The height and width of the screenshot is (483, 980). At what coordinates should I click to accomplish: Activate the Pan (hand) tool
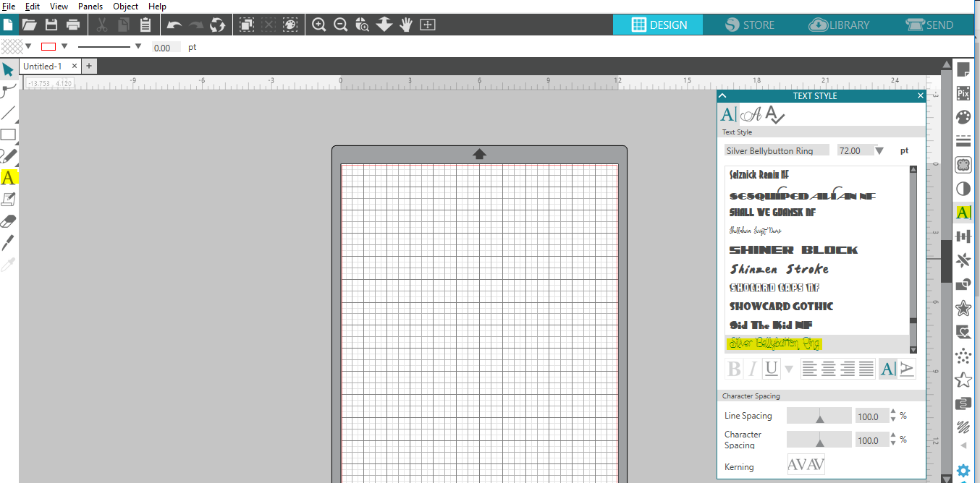tap(405, 25)
